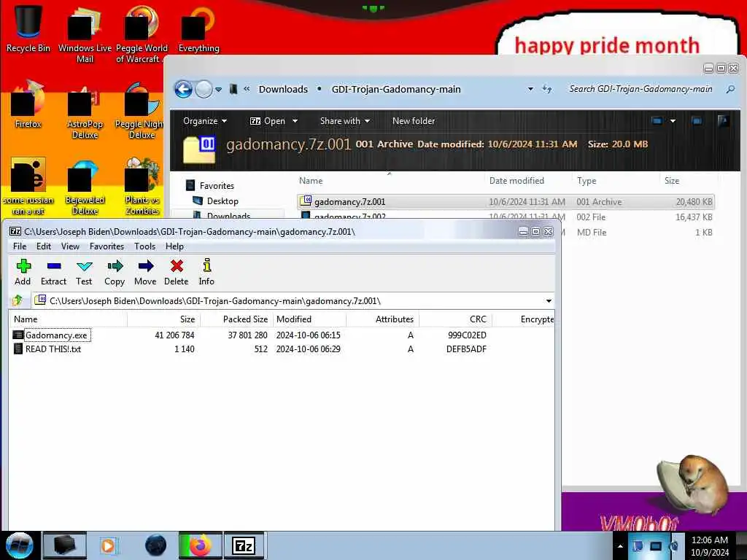Open the Organize dropdown in Explorer
747x560 pixels.
click(x=205, y=121)
